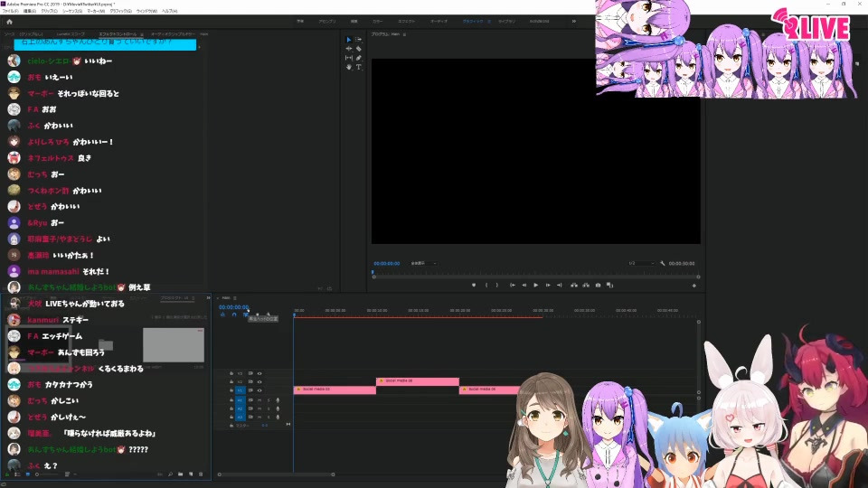Select the Slip tool
The width and height of the screenshot is (868, 488).
pyautogui.click(x=349, y=58)
